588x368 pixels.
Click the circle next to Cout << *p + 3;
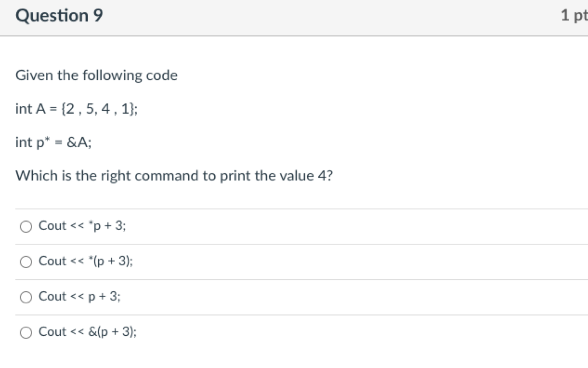pos(26,226)
